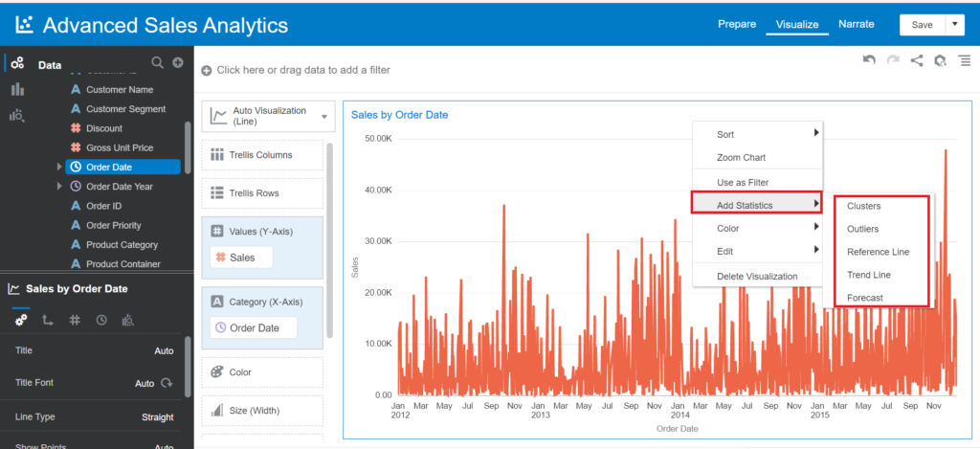Open the Analytics panel icon in sidebar
Viewport: 980px width, 449px height.
17,116
